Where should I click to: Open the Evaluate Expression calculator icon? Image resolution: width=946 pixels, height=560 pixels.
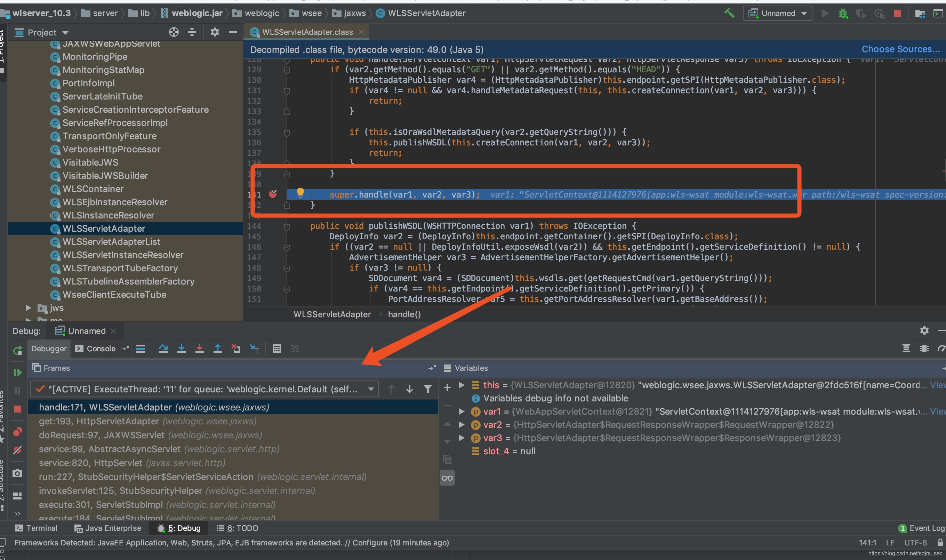coord(276,349)
